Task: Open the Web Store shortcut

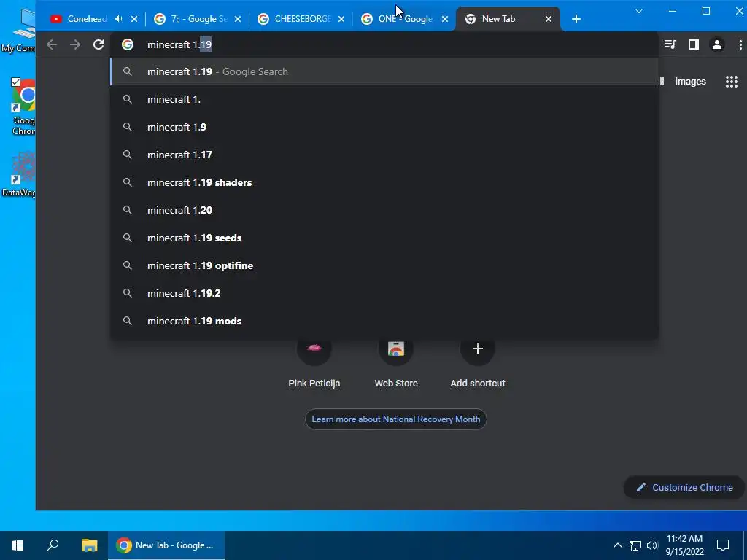Action: coord(396,362)
